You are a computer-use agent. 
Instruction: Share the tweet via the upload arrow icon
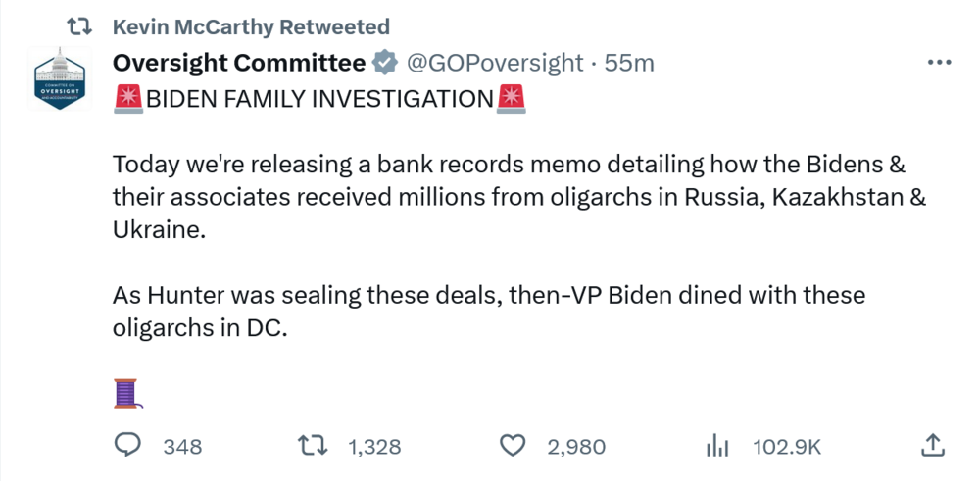(934, 446)
